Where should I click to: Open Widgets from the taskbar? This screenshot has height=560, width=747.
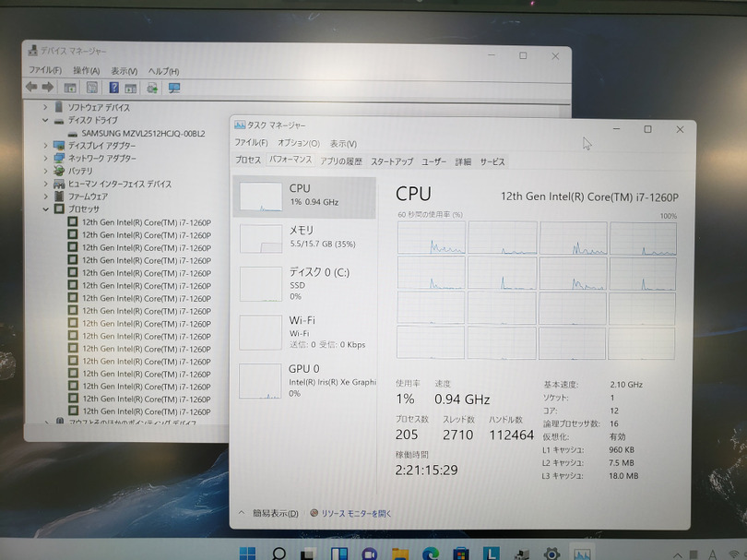pos(339,554)
